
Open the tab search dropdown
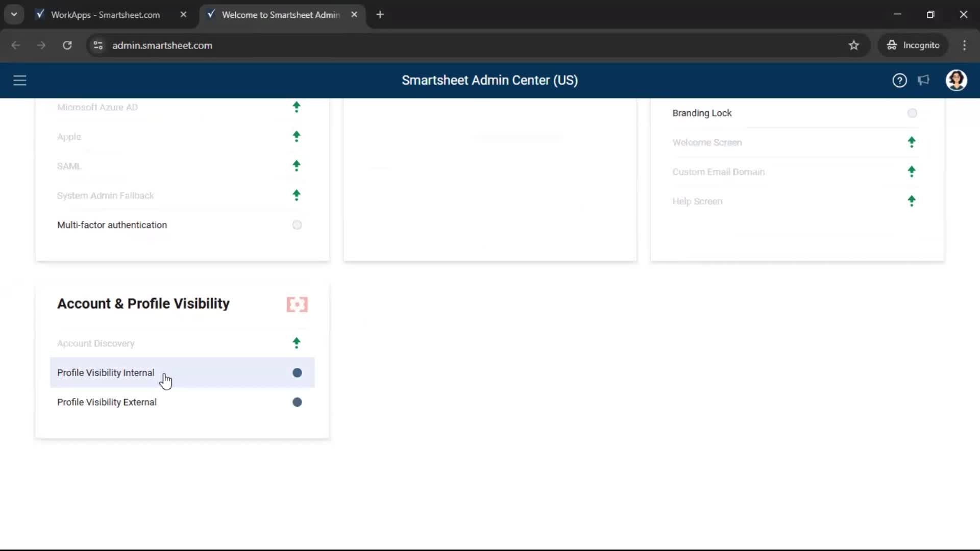[14, 14]
